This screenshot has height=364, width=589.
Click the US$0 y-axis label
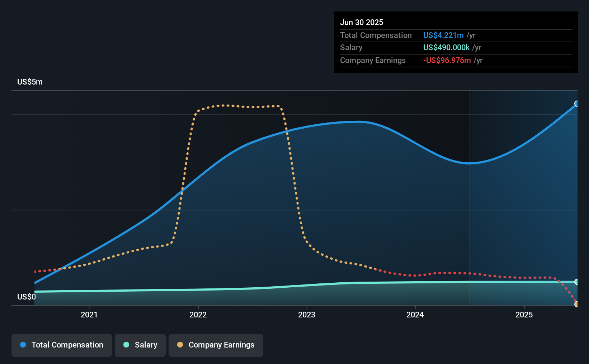point(27,297)
